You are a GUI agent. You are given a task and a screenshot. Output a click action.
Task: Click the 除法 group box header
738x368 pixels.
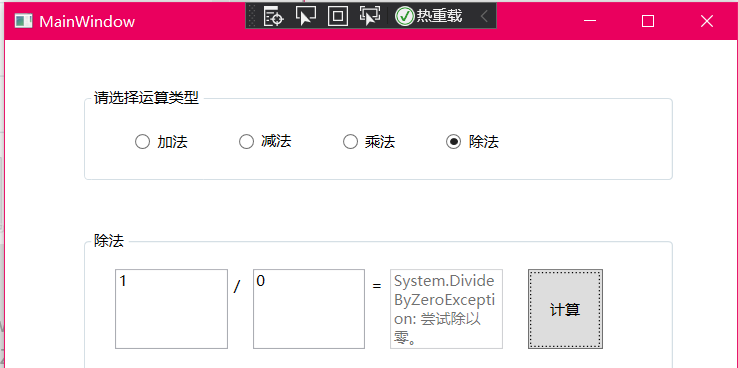(109, 241)
